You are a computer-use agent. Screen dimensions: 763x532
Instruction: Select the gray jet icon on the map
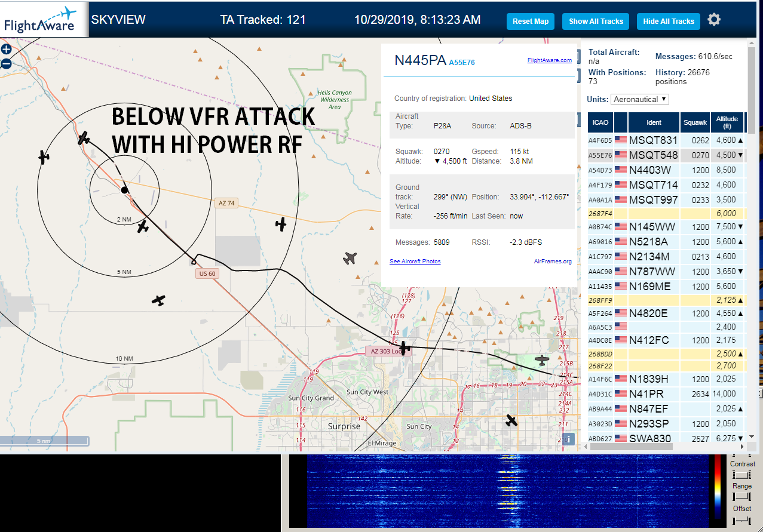click(350, 258)
